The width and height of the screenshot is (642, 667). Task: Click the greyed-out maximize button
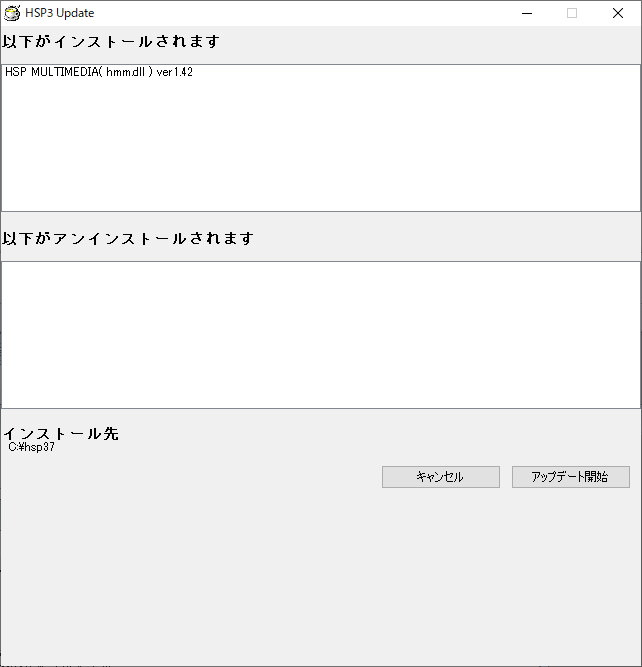(x=572, y=13)
